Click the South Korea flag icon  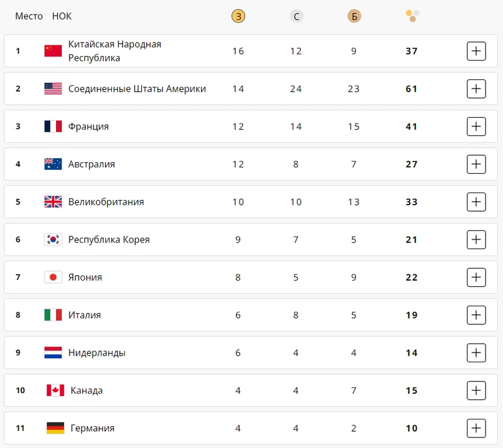tap(53, 239)
